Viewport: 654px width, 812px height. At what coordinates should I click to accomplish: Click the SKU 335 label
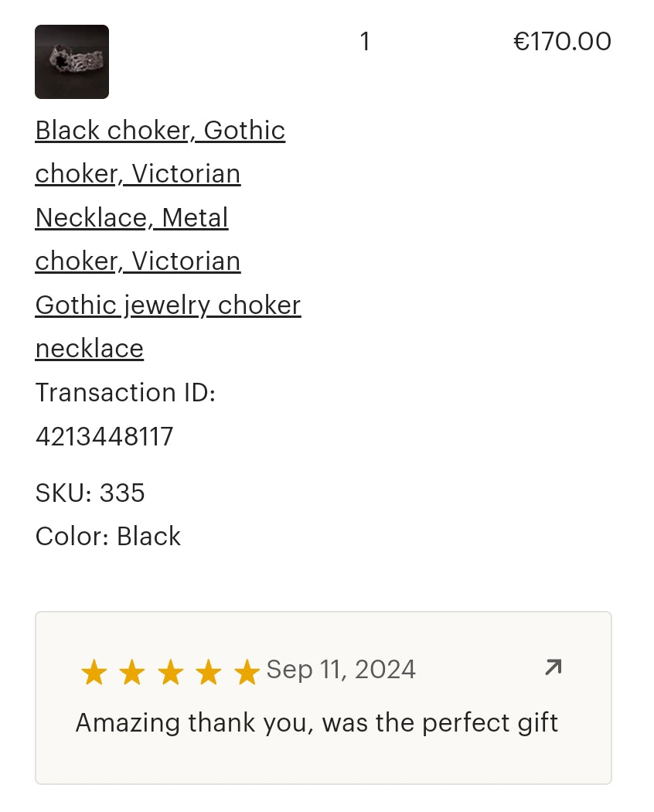90,493
